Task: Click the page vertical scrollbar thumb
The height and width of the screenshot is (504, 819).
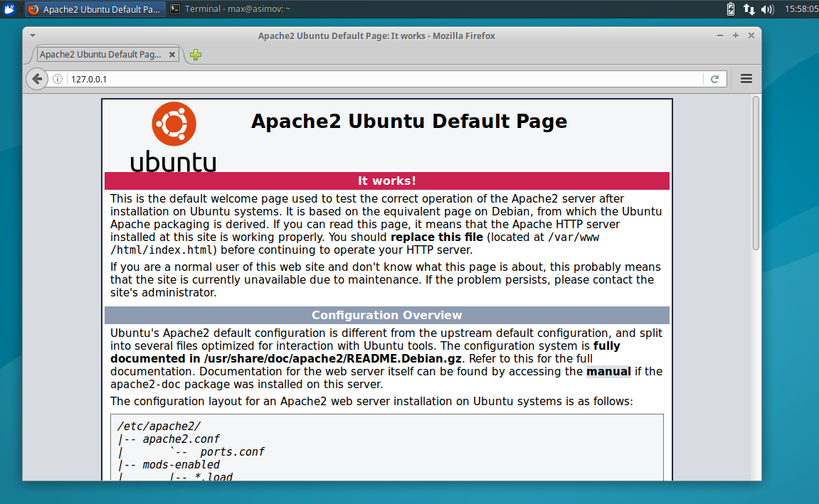Action: tap(756, 173)
